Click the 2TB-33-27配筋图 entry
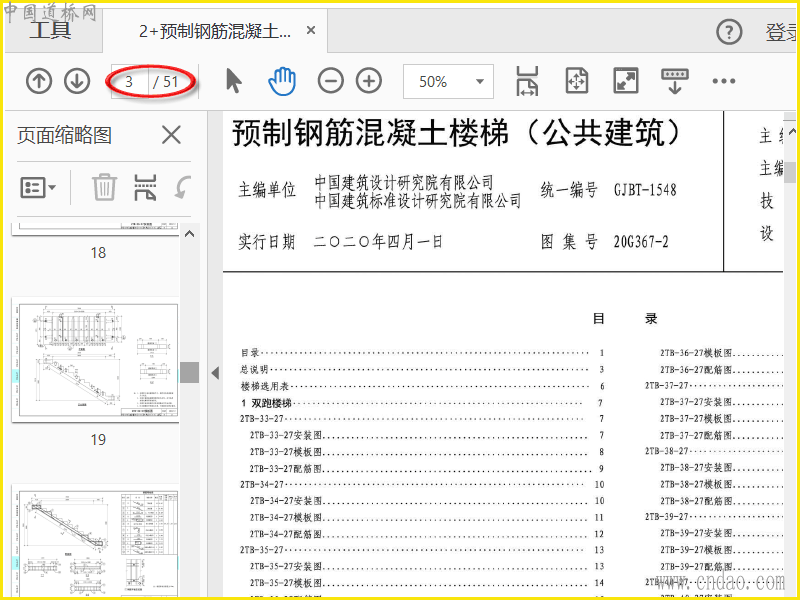 point(426,468)
